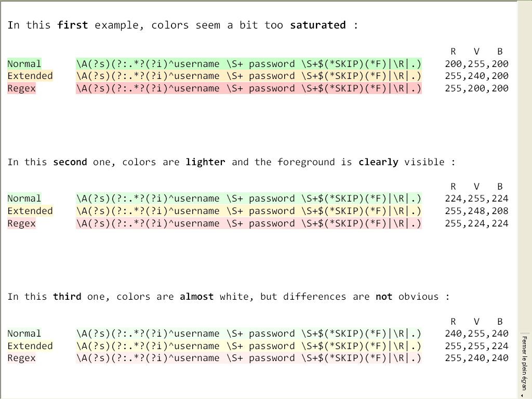Click the bold word first

pos(73,25)
